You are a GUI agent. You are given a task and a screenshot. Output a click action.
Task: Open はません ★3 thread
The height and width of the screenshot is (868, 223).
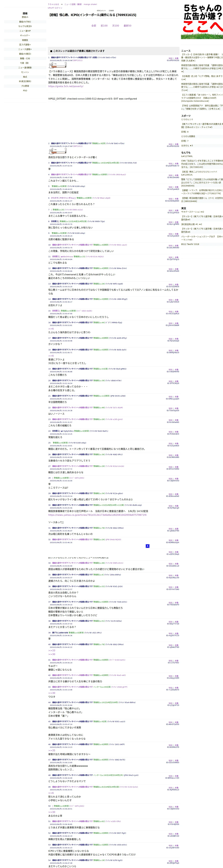187,146
